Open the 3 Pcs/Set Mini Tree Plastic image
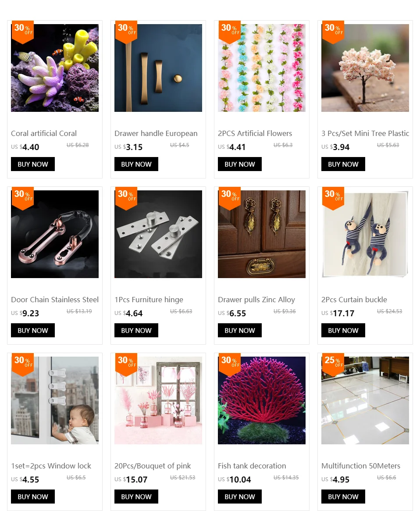This screenshot has width=420, height=511. [365, 68]
